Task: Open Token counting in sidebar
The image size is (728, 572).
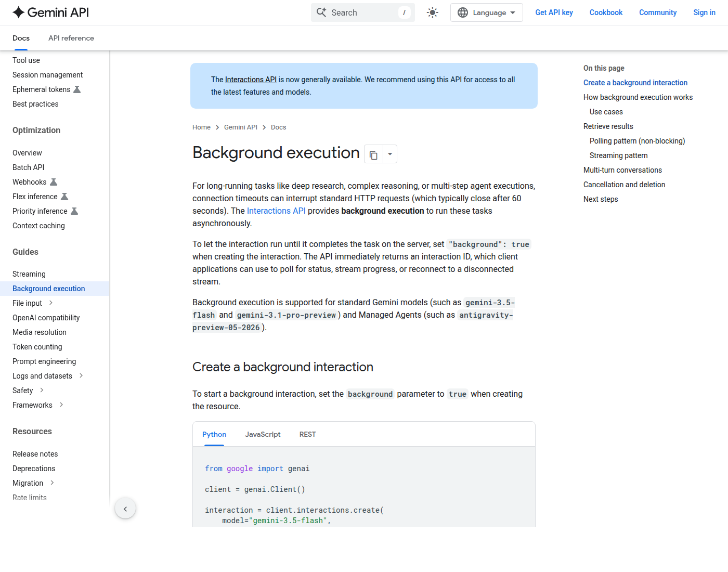Action: (x=37, y=347)
